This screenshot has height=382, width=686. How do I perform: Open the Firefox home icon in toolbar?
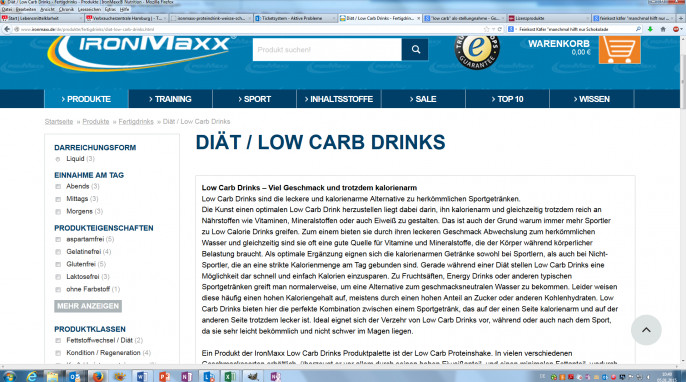pyautogui.click(x=663, y=29)
